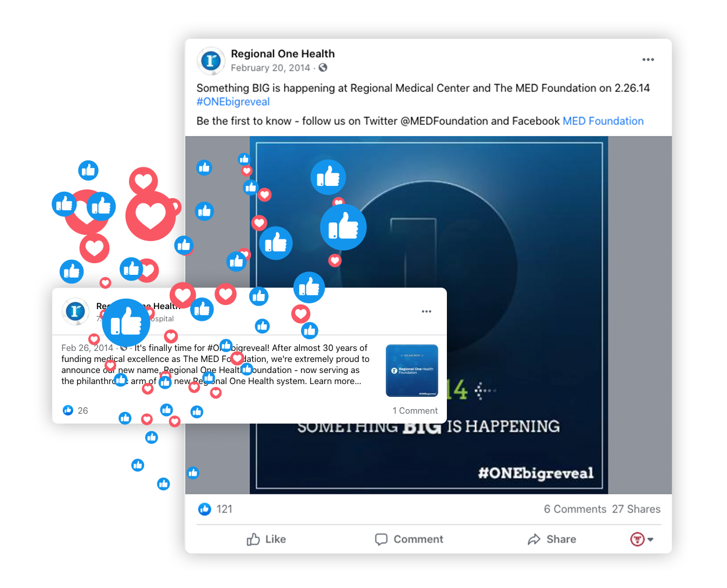The height and width of the screenshot is (588, 727).
Task: View the 27 Shares list
Action: point(636,509)
